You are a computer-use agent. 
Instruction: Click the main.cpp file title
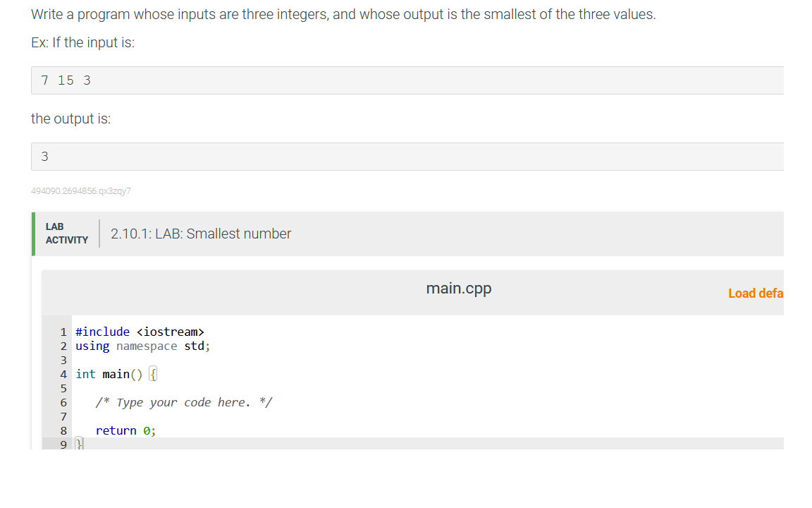459,288
